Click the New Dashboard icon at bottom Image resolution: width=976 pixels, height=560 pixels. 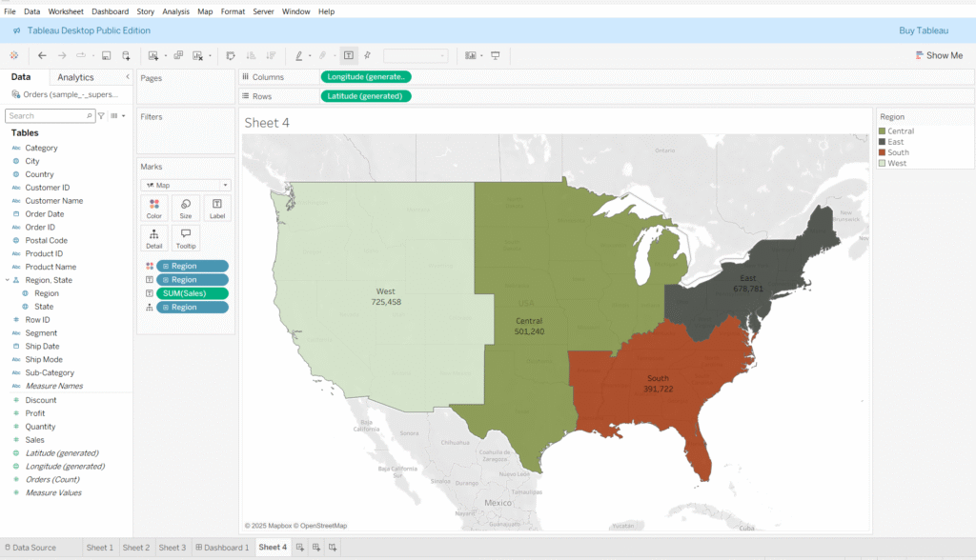coord(315,548)
